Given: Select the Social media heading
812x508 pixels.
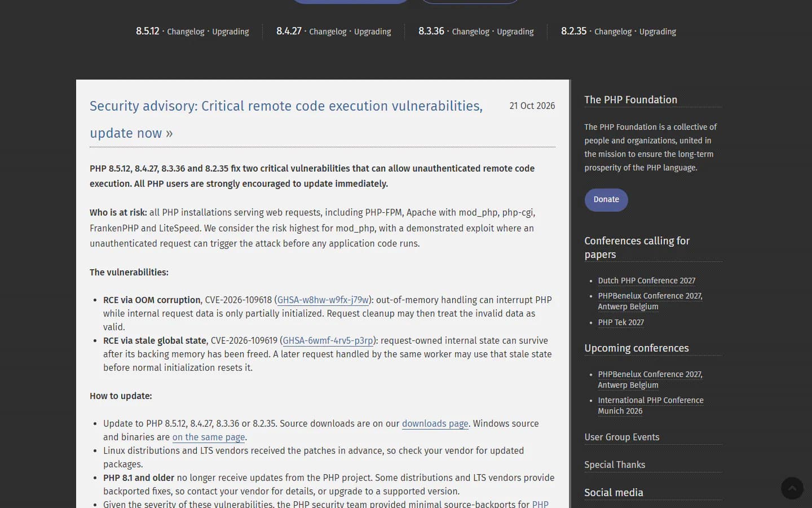Looking at the screenshot, I should coord(614,493).
